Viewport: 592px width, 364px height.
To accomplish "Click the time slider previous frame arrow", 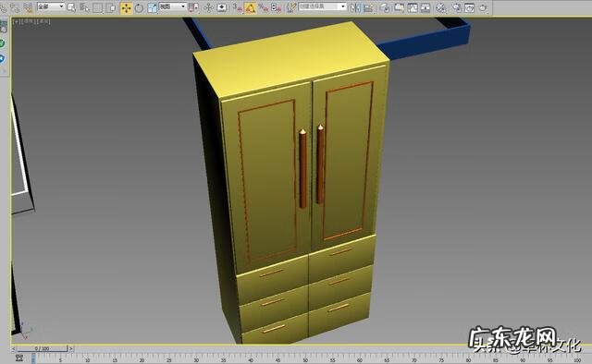I will pyautogui.click(x=14, y=349).
